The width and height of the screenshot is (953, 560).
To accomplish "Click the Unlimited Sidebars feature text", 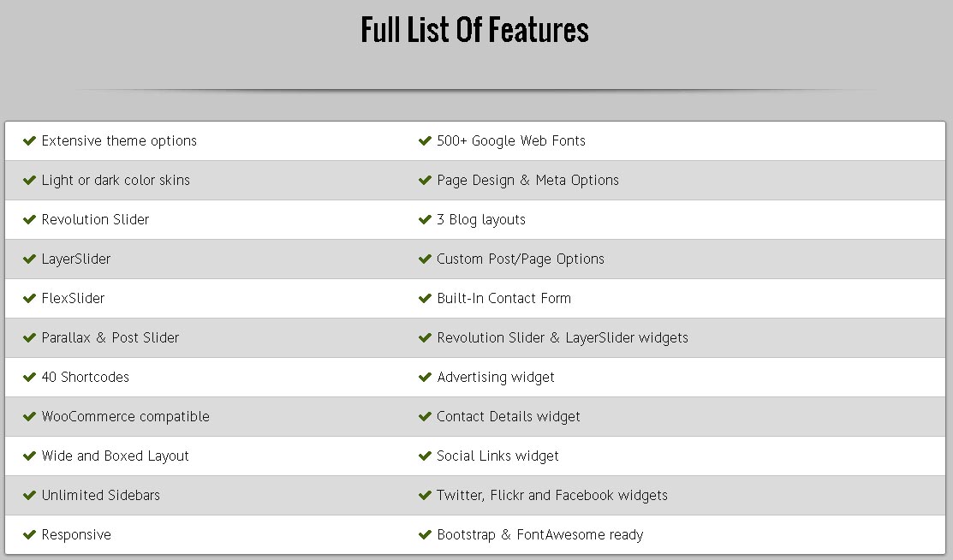I will pyautogui.click(x=101, y=495).
